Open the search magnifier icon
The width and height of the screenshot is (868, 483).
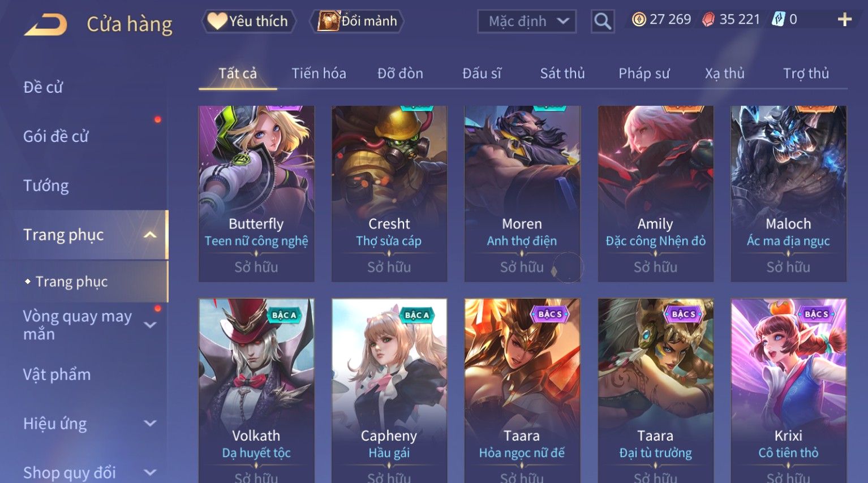click(x=603, y=21)
